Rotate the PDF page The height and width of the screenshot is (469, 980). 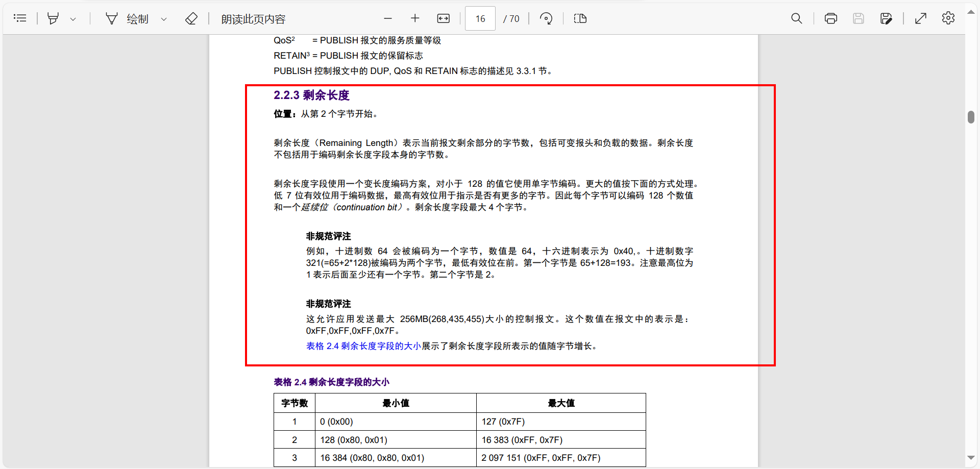click(546, 18)
